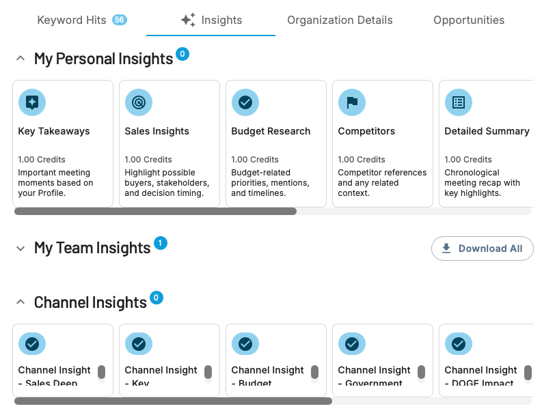
Task: Collapse the My Personal Insights section
Action: pyautogui.click(x=20, y=58)
